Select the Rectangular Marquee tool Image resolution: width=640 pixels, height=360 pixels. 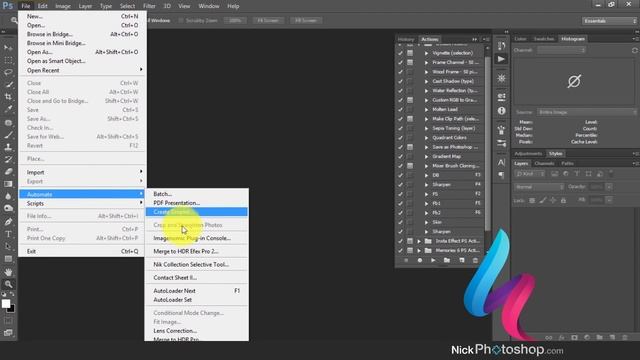8,60
